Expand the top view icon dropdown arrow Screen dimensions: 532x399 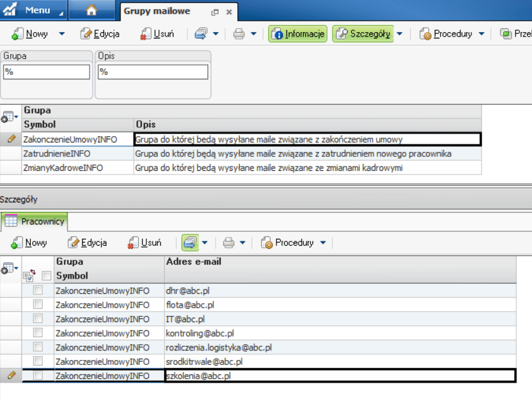click(x=216, y=34)
